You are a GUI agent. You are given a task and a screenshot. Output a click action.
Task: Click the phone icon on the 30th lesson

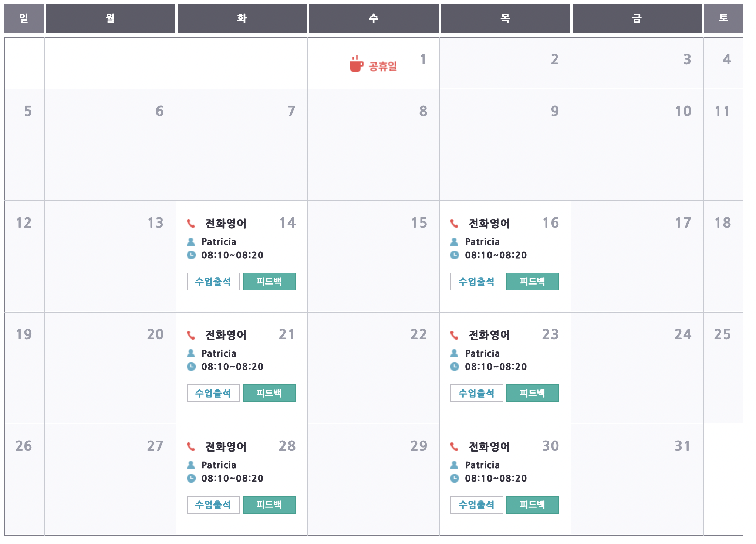454,447
